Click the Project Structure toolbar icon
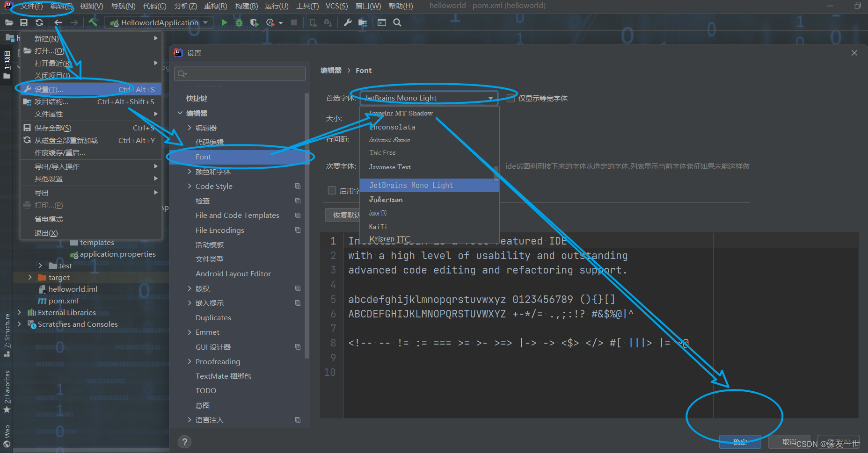This screenshot has height=453, width=868. tap(363, 22)
